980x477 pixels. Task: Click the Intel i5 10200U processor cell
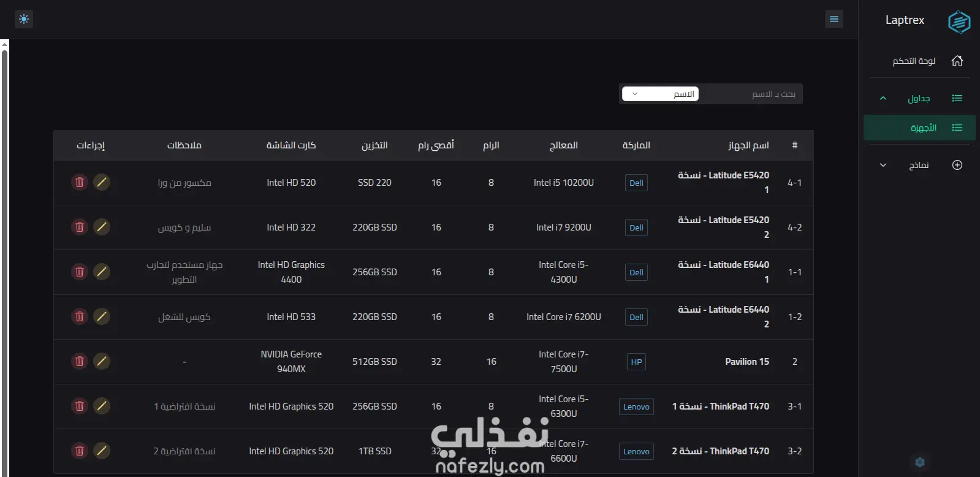coord(564,183)
